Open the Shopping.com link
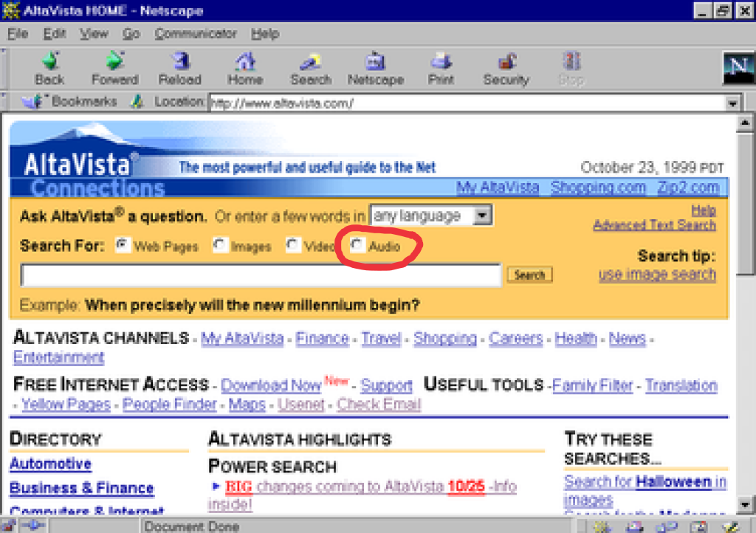The height and width of the screenshot is (533, 756). [x=598, y=188]
